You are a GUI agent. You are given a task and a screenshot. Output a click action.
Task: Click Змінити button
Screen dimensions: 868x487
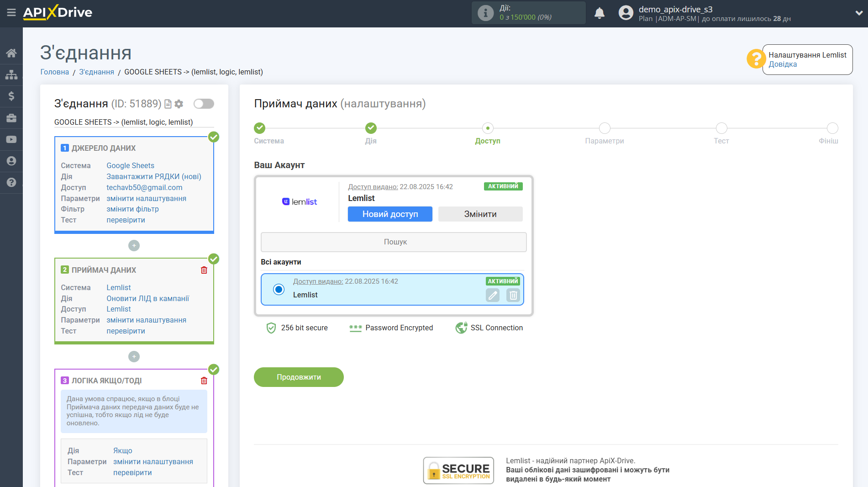(x=480, y=214)
